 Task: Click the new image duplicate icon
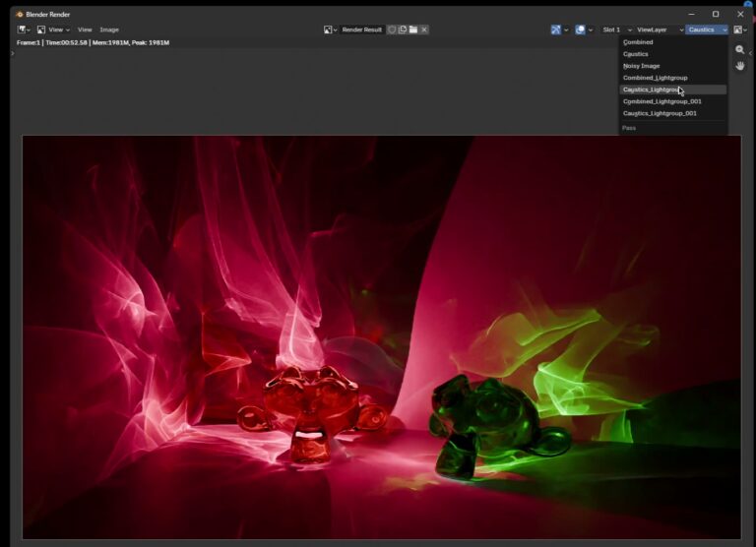(403, 30)
